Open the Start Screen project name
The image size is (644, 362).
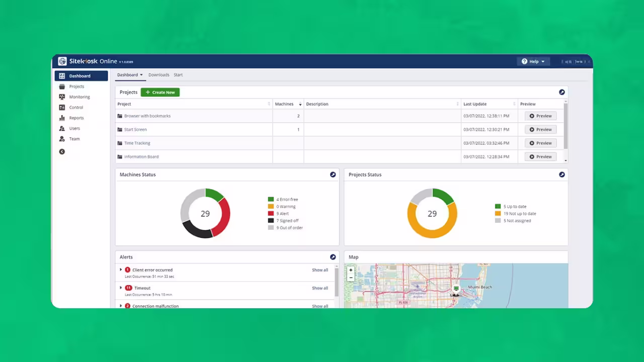point(135,130)
